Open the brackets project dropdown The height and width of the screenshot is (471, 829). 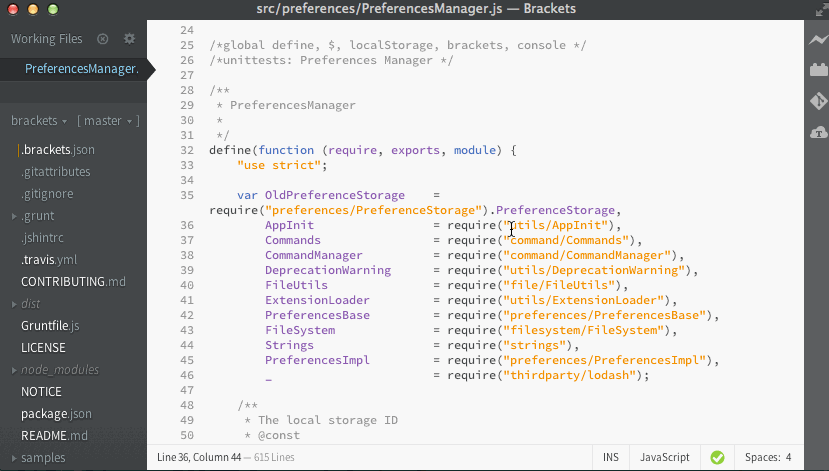pos(39,121)
